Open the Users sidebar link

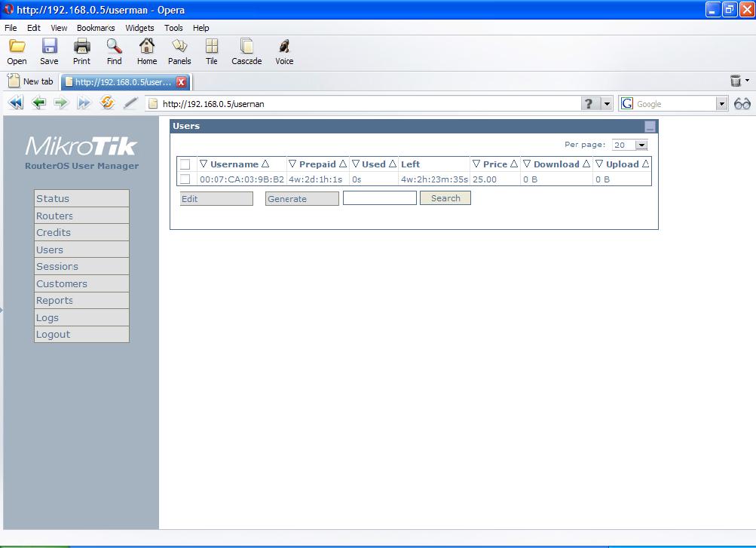click(81, 250)
